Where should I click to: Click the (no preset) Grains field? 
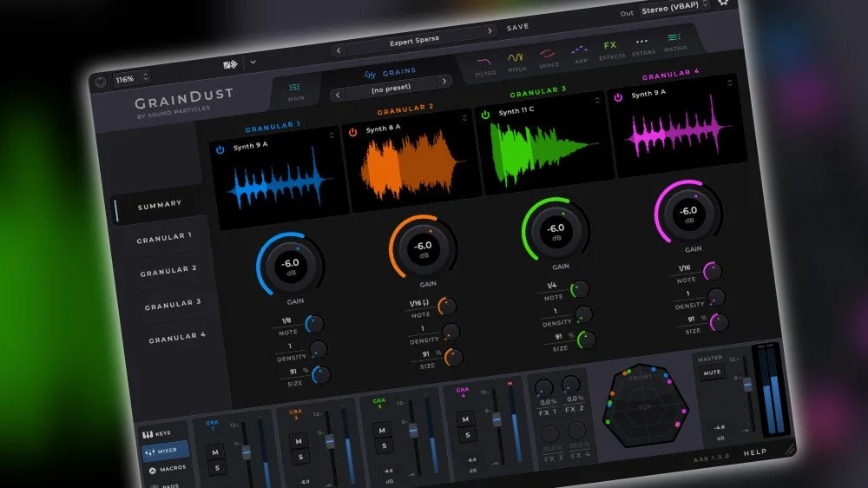click(x=391, y=89)
